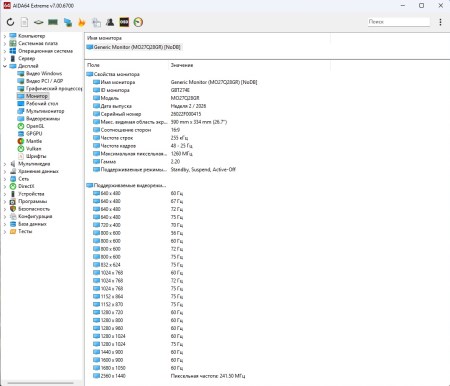Open the three-dot main menu
The height and width of the screenshot is (386, 450).
point(440,22)
